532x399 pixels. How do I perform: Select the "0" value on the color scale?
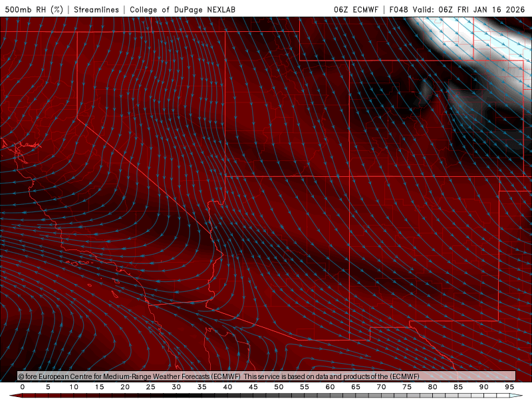coord(23,387)
